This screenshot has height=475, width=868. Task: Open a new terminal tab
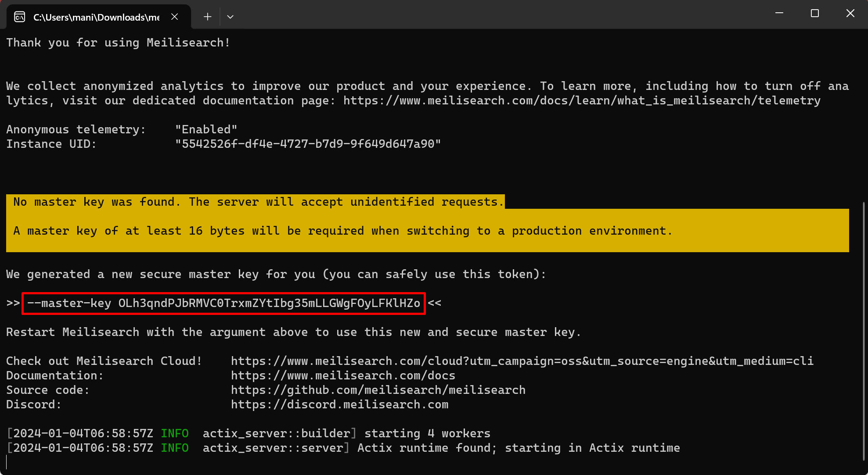(x=207, y=17)
